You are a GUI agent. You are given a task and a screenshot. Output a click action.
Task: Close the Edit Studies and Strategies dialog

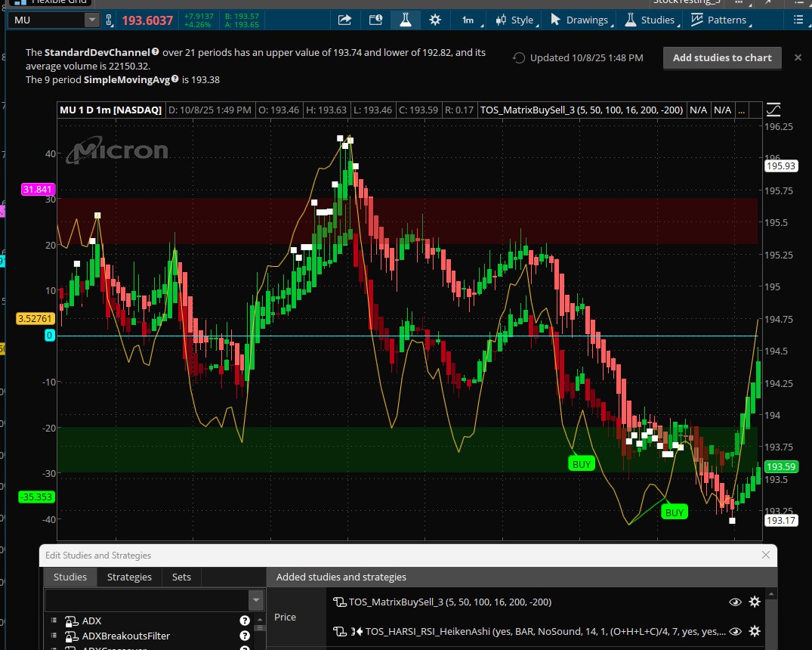point(766,555)
